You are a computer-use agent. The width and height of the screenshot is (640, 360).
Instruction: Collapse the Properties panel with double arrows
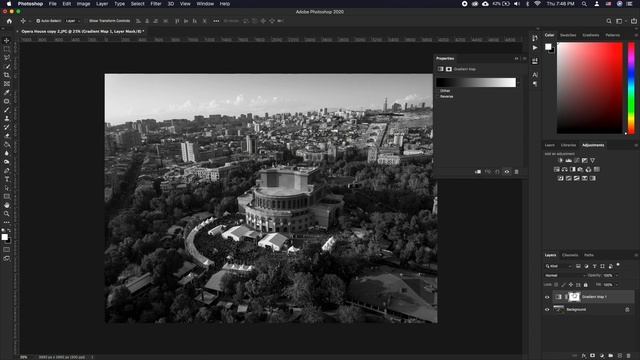point(516,59)
